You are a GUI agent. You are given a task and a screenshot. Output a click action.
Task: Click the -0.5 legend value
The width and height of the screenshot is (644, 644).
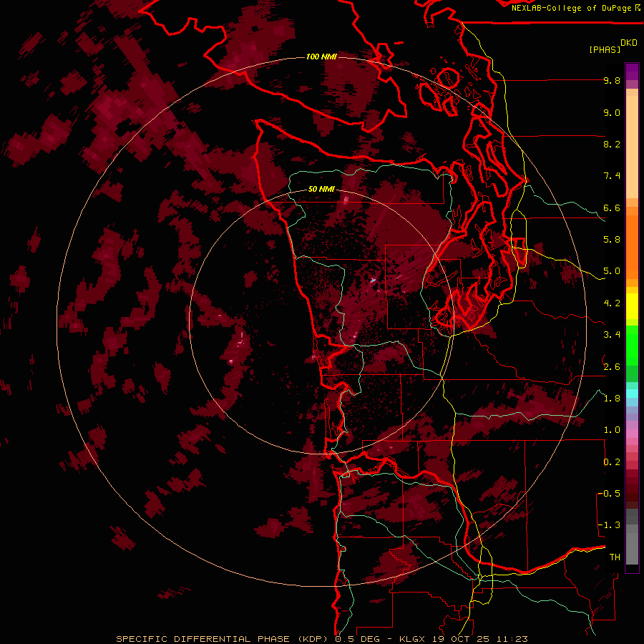tap(610, 493)
